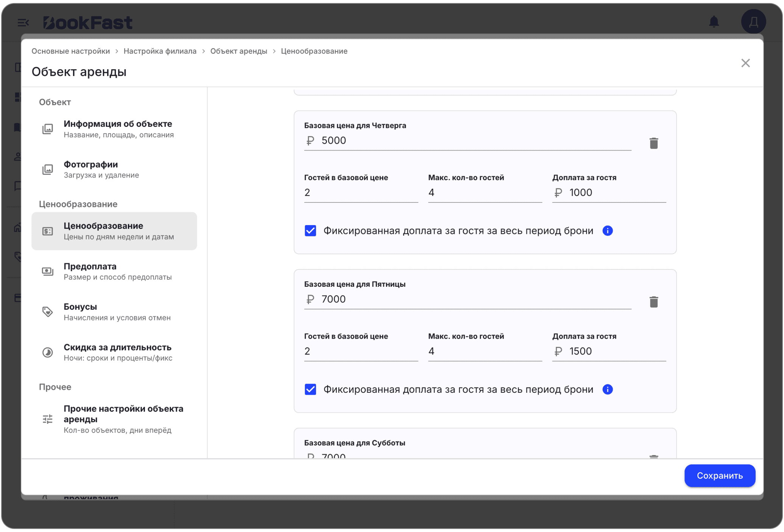Open Бонусы settings
Screen dimensions: 784x532
[114, 312]
